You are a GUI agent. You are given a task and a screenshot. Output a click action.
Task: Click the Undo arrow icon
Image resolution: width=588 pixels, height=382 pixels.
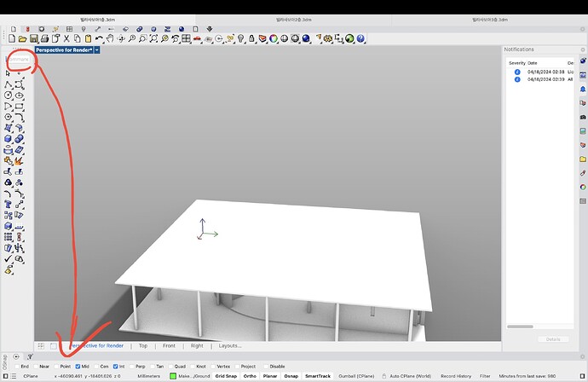coord(100,38)
